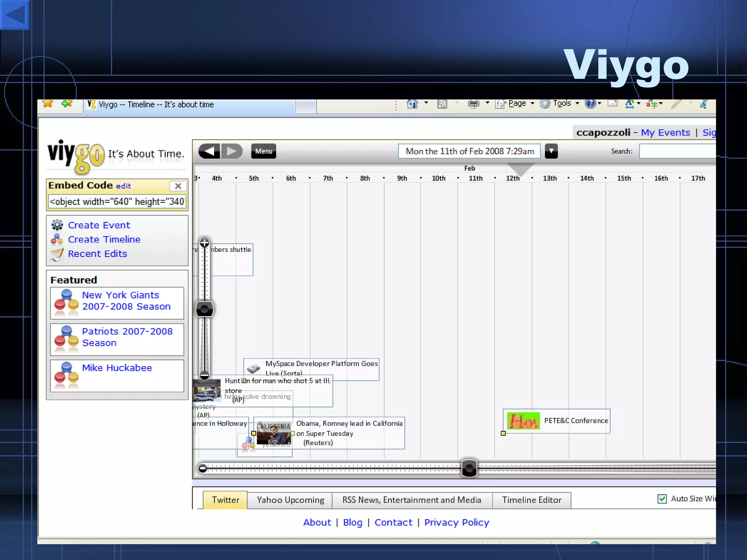This screenshot has width=747, height=560.
Task: Click horizontal slider minus end icon
Action: (202, 468)
